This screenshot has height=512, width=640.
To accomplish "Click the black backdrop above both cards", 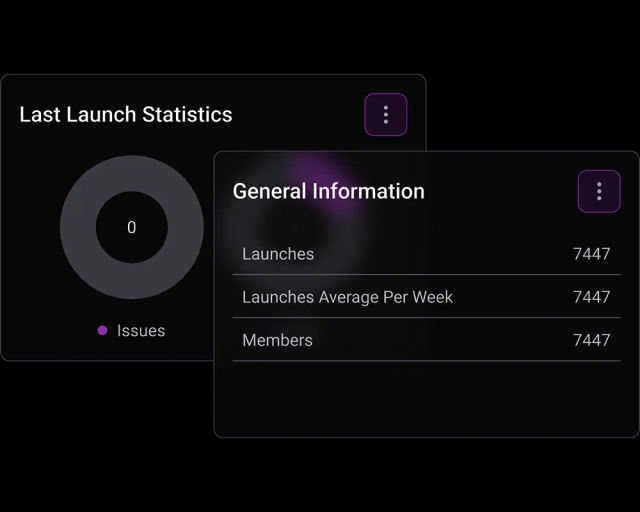I will click(320, 35).
